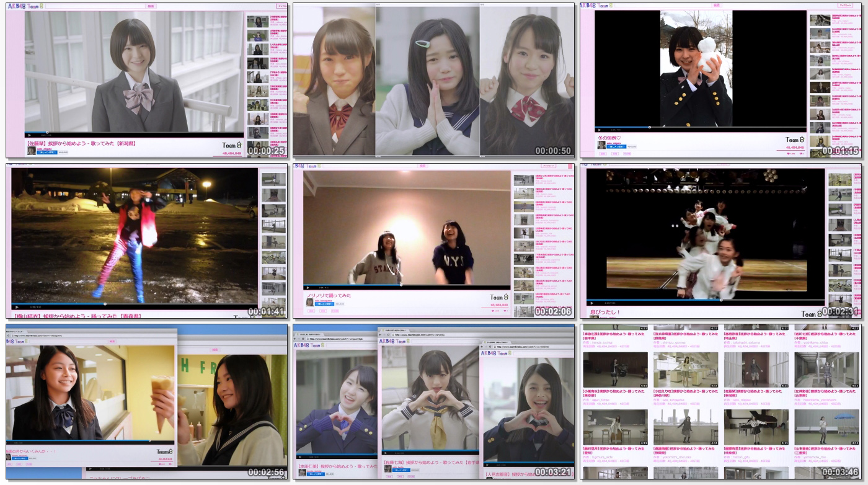
Task: Click the channel avatar in the 00:00:25 frame
Action: pyautogui.click(x=31, y=151)
